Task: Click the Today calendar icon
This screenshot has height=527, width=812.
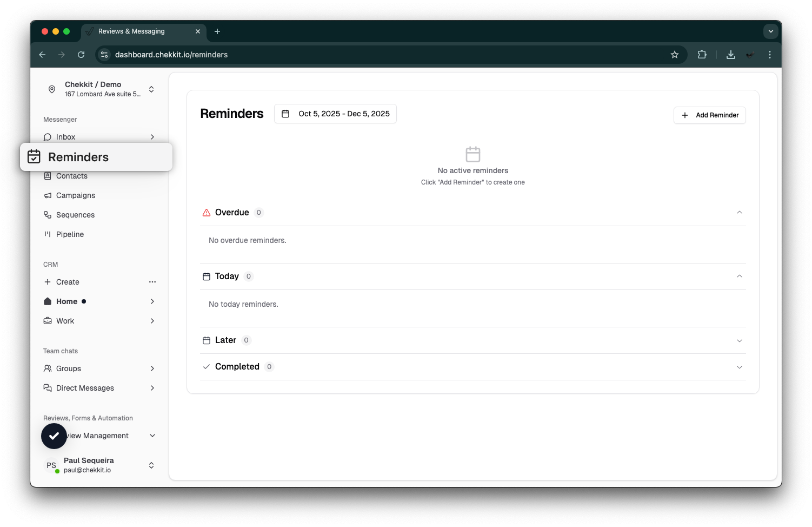Action: [207, 276]
